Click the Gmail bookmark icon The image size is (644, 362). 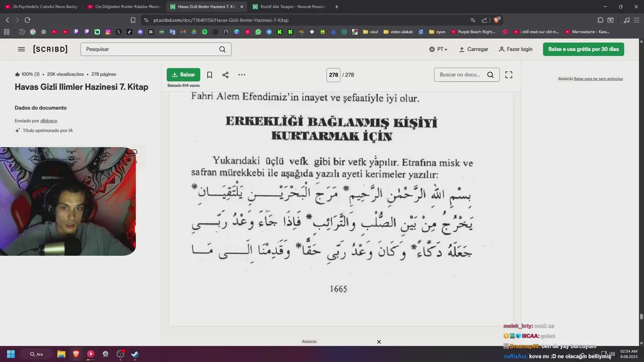tap(183, 32)
